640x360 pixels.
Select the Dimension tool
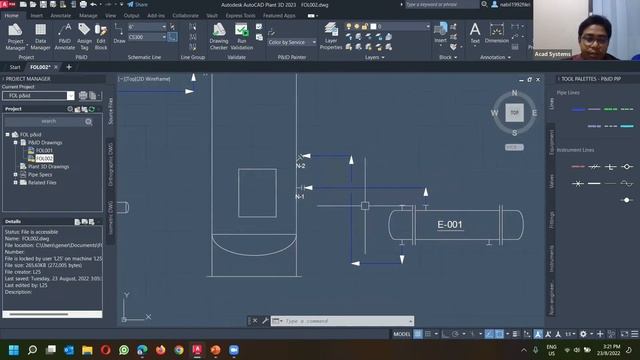click(x=497, y=33)
